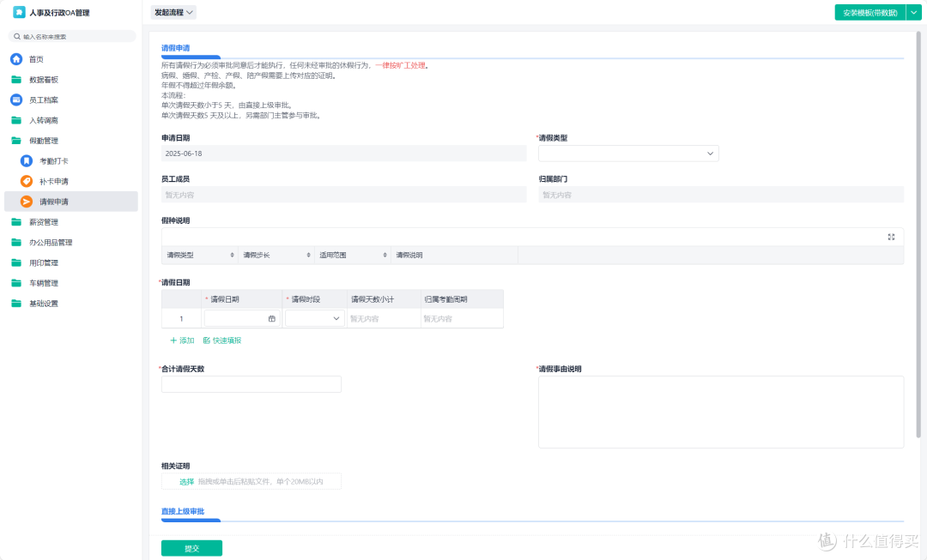Click the 安装模板(带数据) button
The height and width of the screenshot is (560, 927).
point(869,12)
